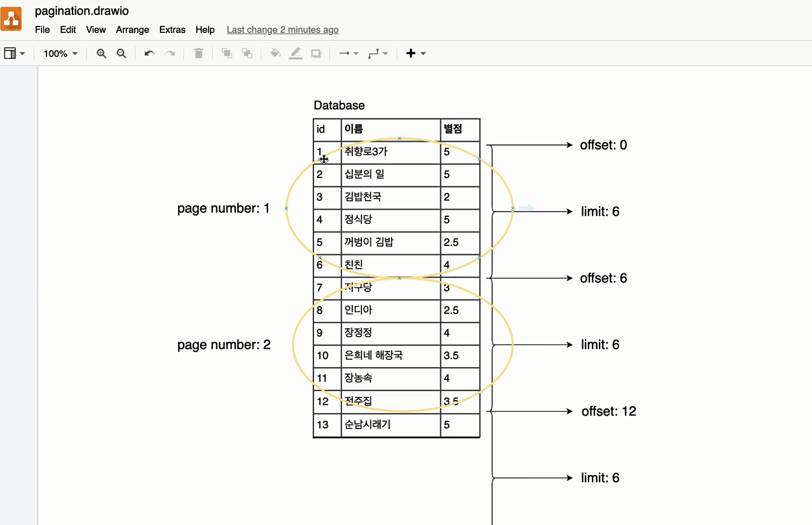Expand the waypoints style dropdown
Screen dimensions: 812x525
378,54
